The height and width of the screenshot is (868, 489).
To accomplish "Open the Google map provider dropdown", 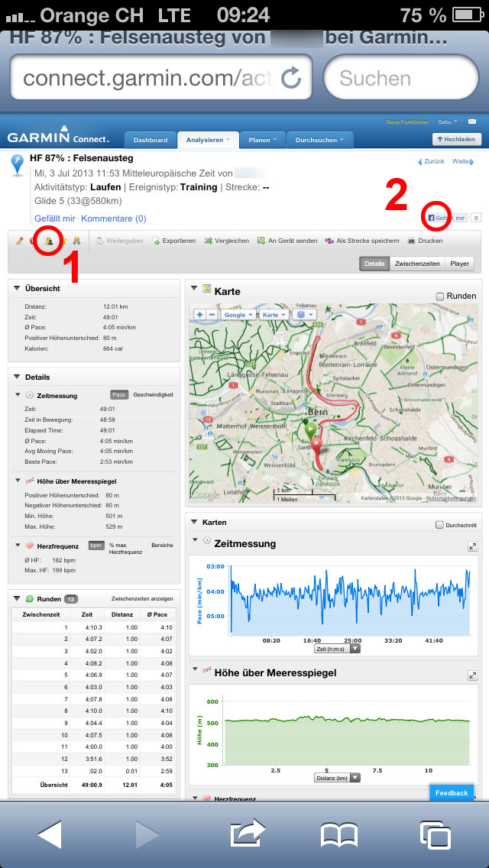I will coord(238,314).
